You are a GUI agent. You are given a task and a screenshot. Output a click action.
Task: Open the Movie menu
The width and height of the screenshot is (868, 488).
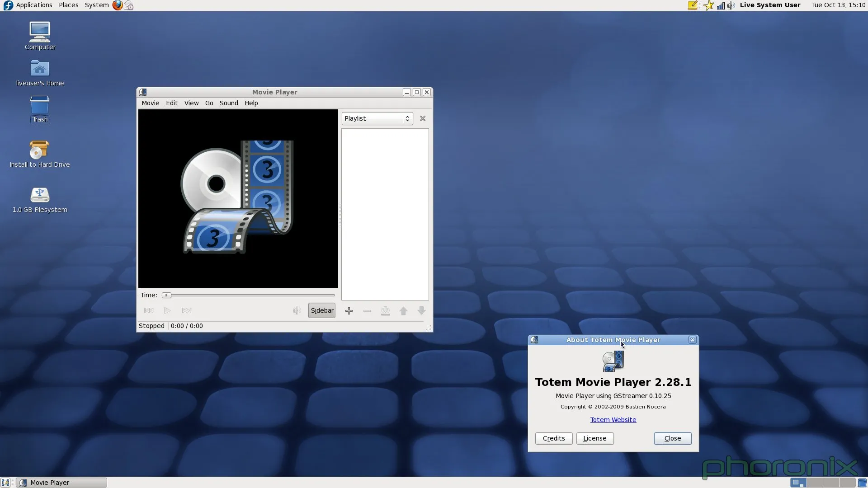pyautogui.click(x=150, y=103)
